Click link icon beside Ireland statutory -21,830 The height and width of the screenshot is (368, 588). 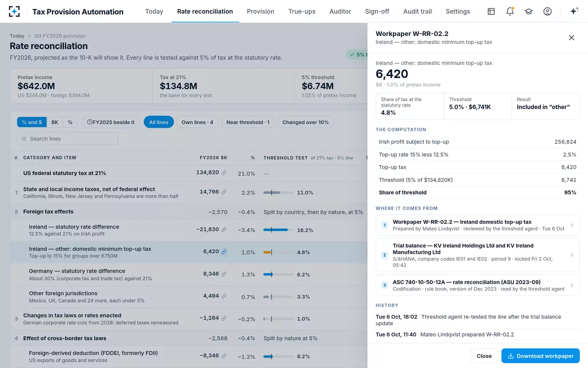point(224,229)
